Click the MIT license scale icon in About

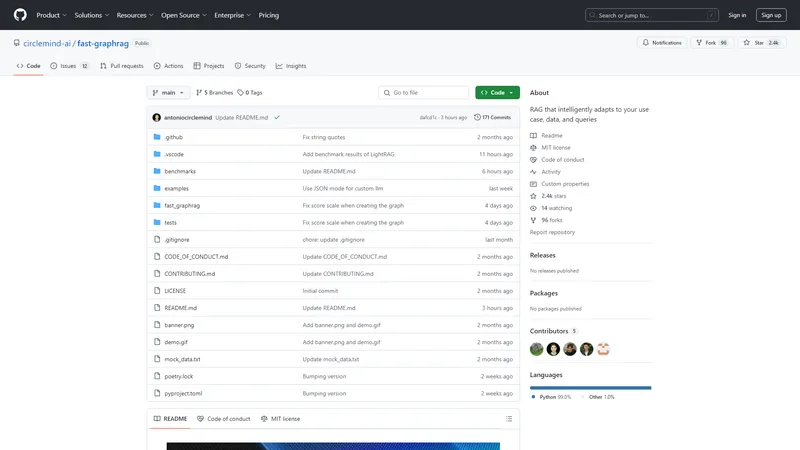[x=533, y=147]
